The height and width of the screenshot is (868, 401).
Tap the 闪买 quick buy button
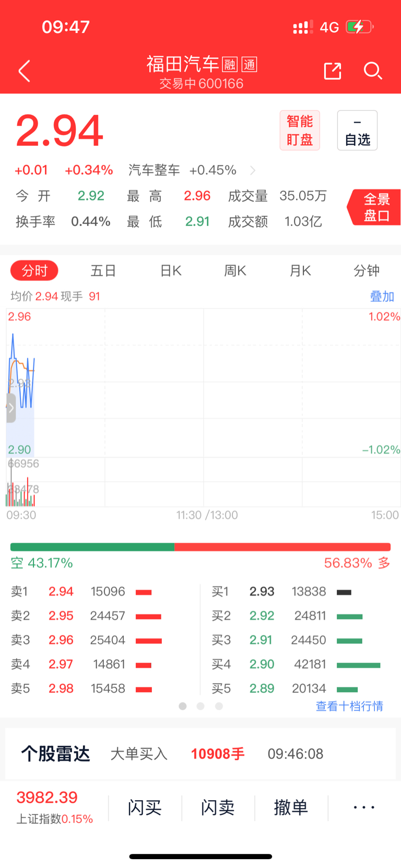click(x=145, y=807)
